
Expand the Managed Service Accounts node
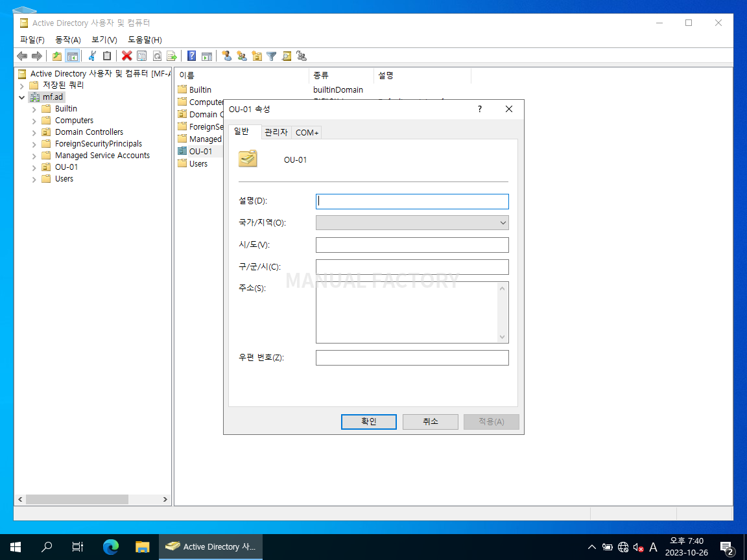34,156
